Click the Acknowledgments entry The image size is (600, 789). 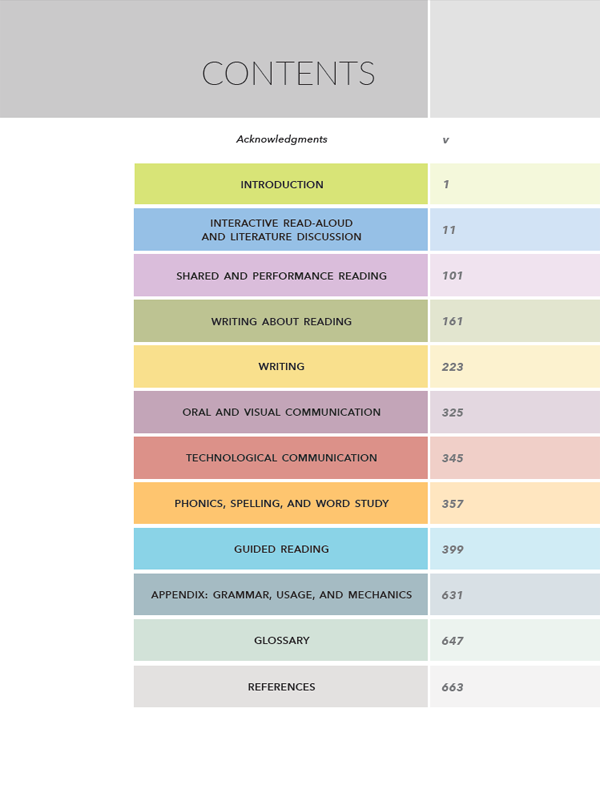click(x=281, y=140)
